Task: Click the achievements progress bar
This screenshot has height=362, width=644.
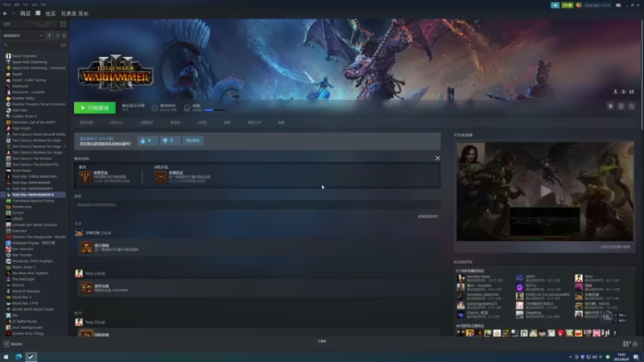Action: (214, 110)
